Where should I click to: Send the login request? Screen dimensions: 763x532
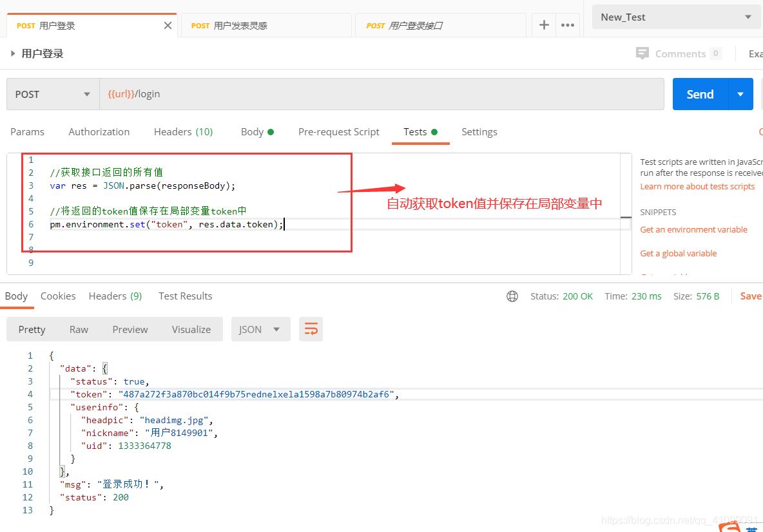(700, 94)
